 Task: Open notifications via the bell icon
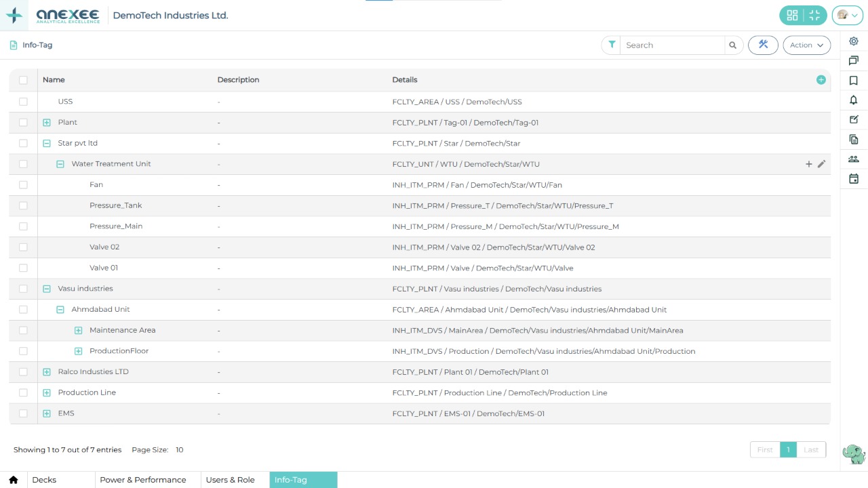854,100
